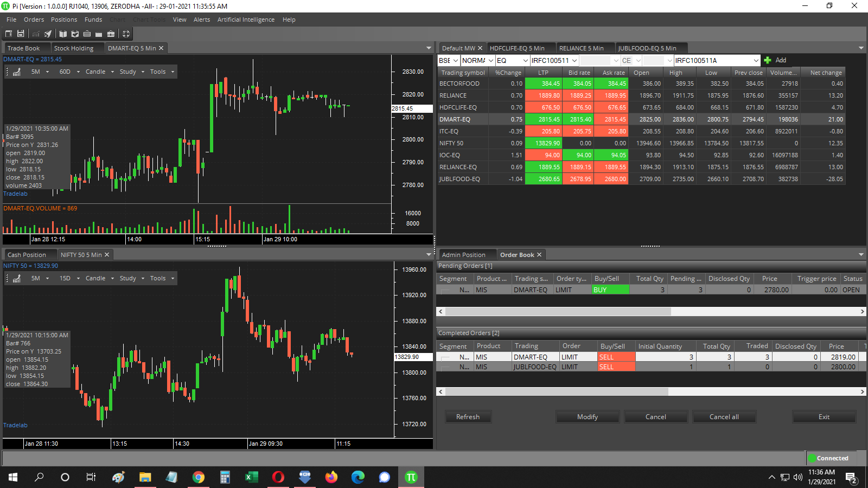Screen dimensions: 868x488
Task: Click the green plus Add icon
Action: 768,60
